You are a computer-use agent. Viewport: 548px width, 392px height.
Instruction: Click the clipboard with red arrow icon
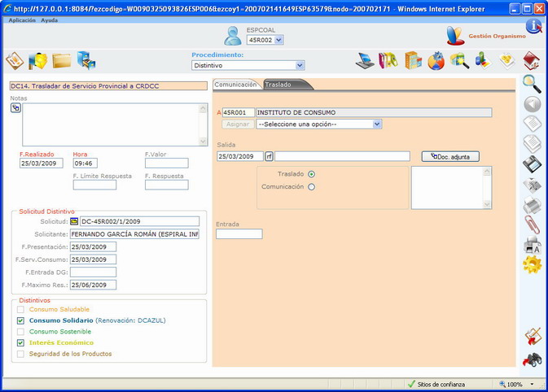click(533, 337)
